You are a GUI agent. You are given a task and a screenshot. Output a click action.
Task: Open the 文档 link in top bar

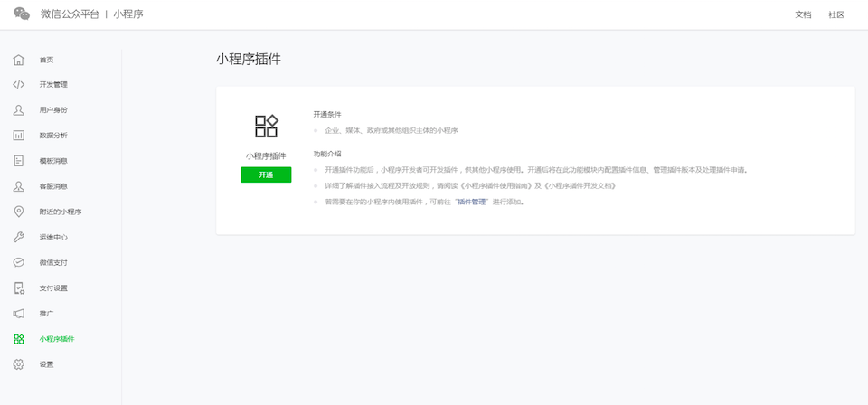point(803,15)
